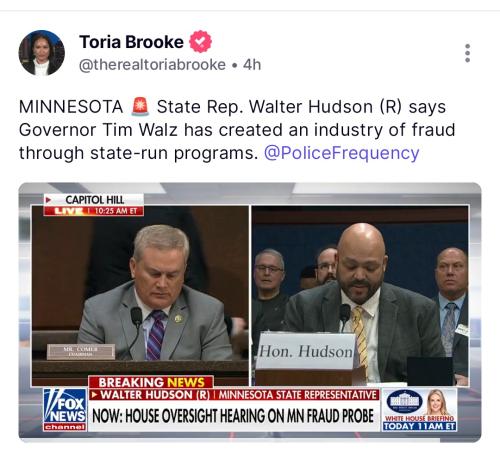Click the word MINNESOTA starting the post
Viewport: 500px width, 456px height.
[x=71, y=107]
